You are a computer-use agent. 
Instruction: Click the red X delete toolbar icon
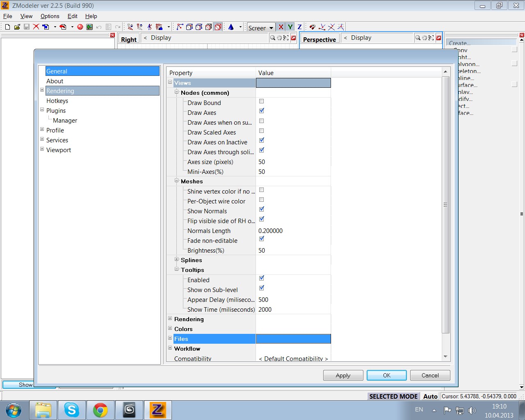coord(36,27)
